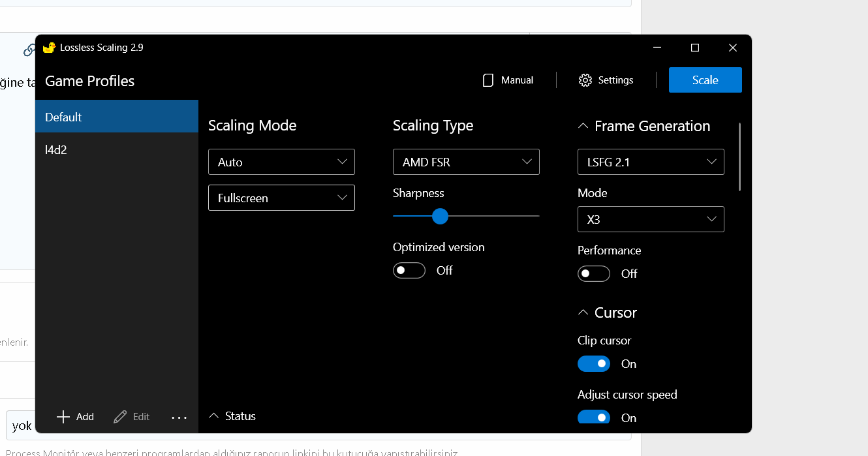The width and height of the screenshot is (868, 456).
Task: Open the AMD FSR scaling type dropdown
Action: pyautogui.click(x=466, y=162)
